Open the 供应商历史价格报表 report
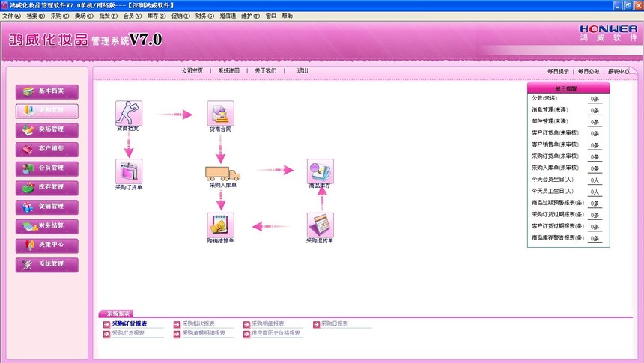Image resolution: width=644 pixels, height=363 pixels. [x=276, y=333]
